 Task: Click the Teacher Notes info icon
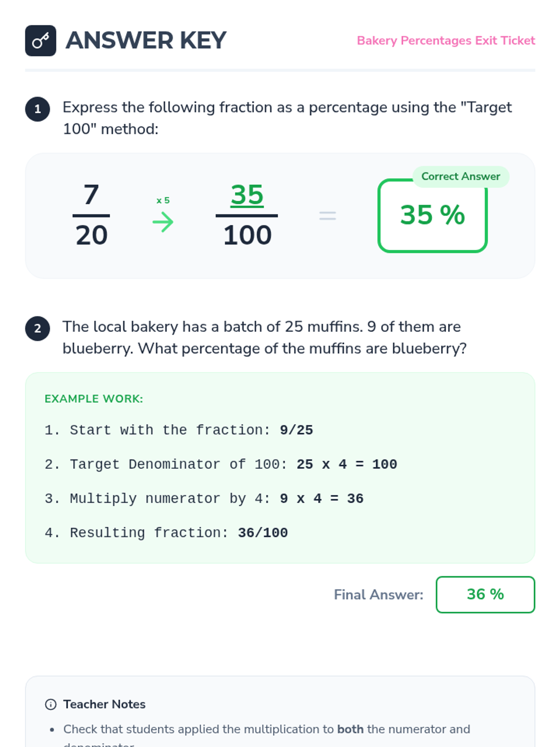pos(50,704)
